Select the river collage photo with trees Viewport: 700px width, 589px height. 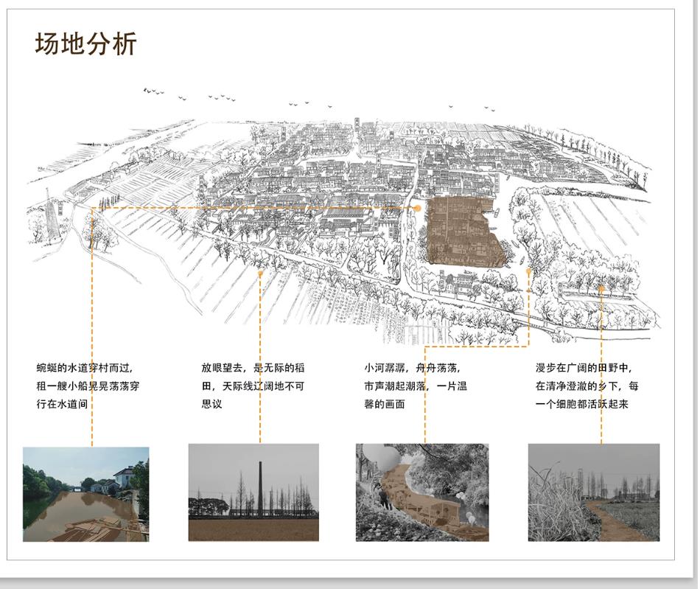click(x=422, y=492)
